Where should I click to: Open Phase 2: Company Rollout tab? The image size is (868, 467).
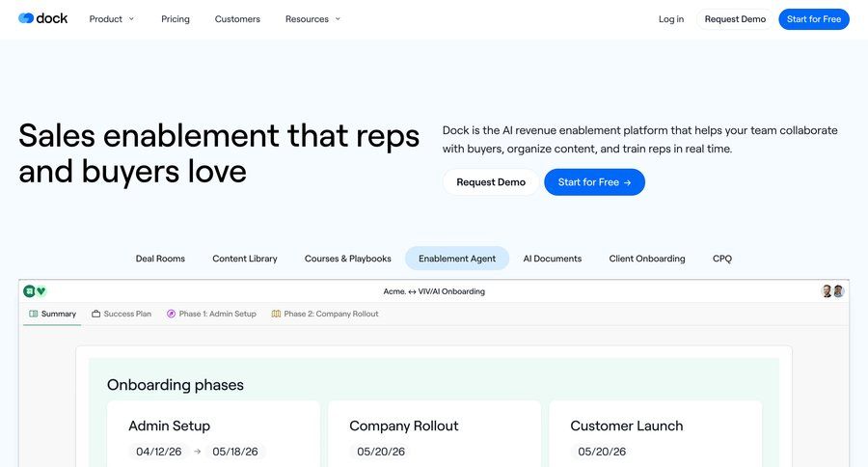325,314
